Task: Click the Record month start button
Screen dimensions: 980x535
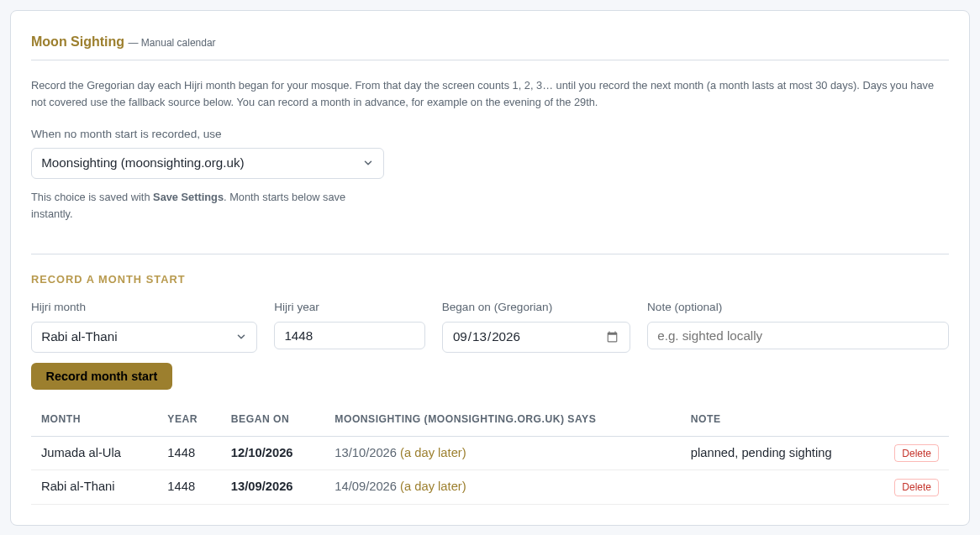Action: pos(101,376)
